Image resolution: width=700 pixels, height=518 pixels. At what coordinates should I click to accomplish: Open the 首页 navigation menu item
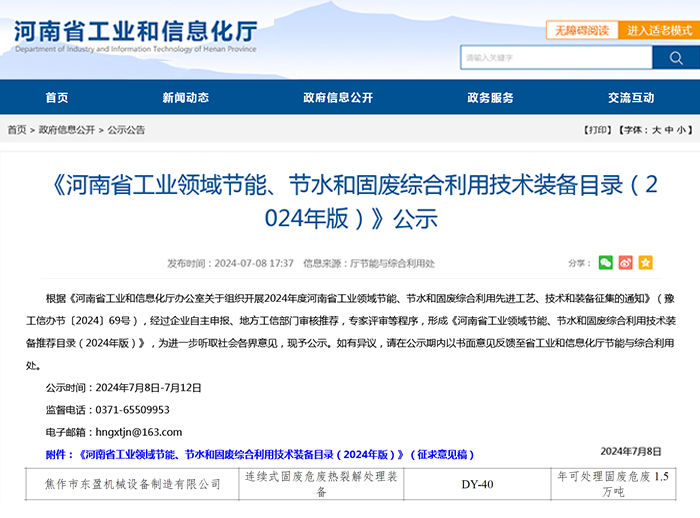[57, 97]
